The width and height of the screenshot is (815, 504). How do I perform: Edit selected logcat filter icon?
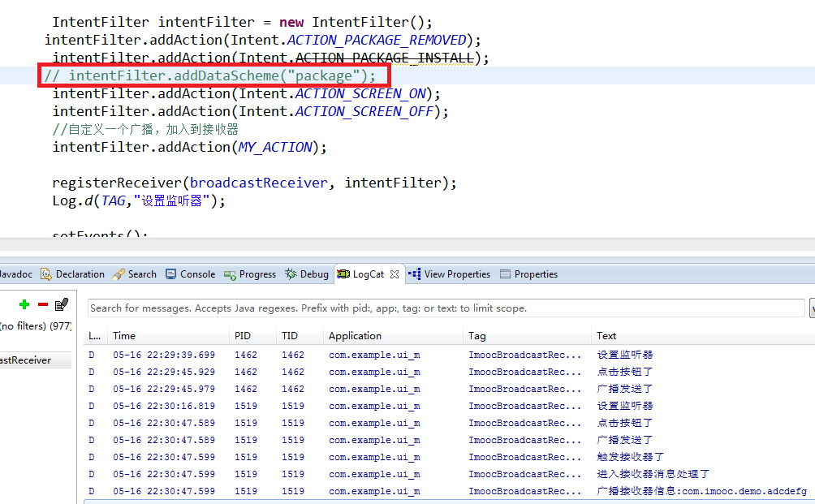pos(62,304)
